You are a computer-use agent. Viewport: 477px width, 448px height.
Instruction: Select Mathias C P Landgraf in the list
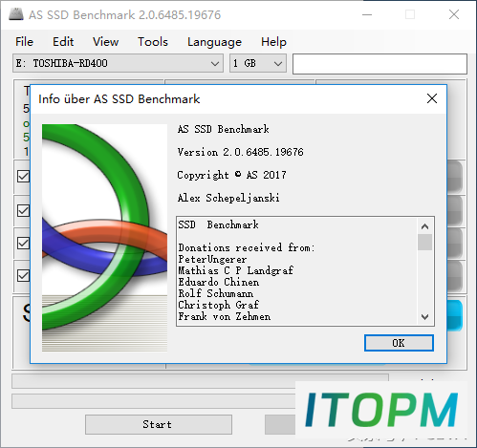(235, 270)
